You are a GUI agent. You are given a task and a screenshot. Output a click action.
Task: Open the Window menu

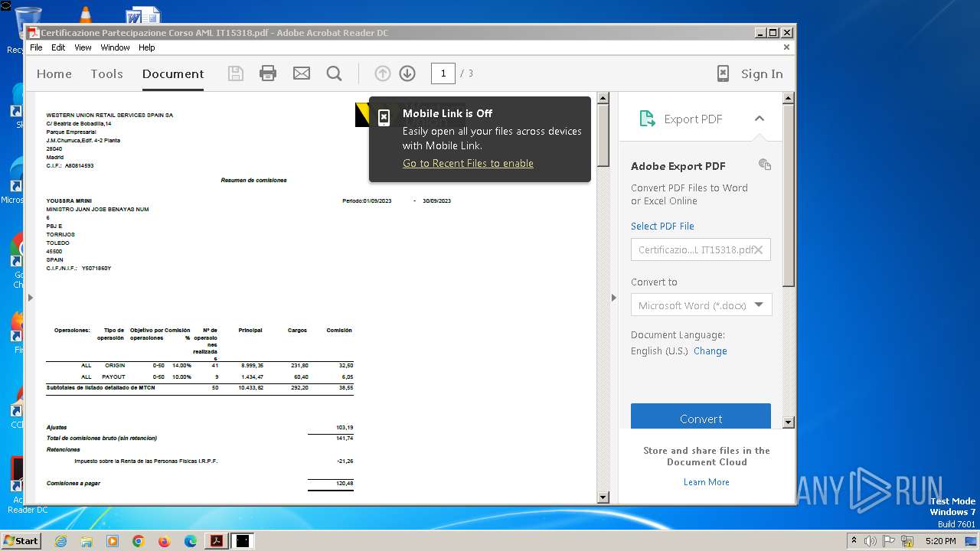pyautogui.click(x=116, y=47)
